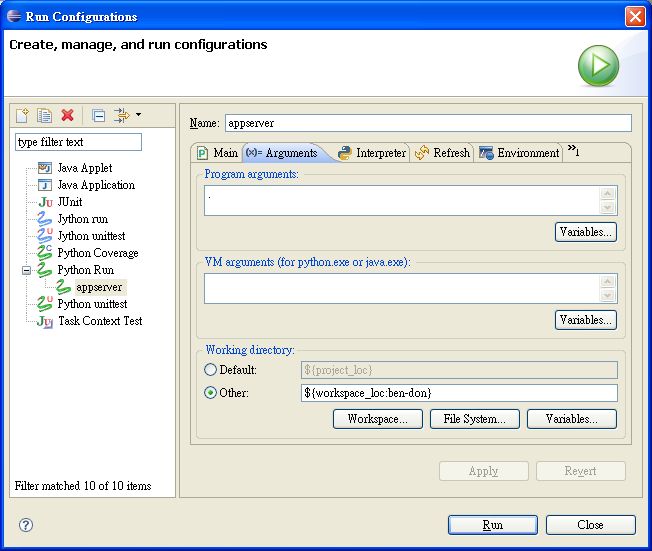Click Variables button under Working directory
652x551 pixels.
[572, 419]
